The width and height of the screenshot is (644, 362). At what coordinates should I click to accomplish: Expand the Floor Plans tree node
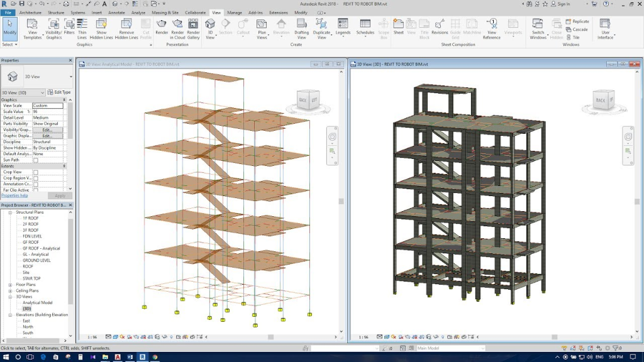tap(10, 285)
